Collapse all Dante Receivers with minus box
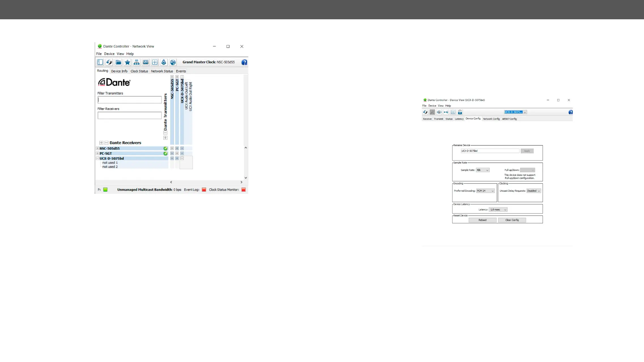Viewport: 644px width, 362px height. click(x=106, y=143)
